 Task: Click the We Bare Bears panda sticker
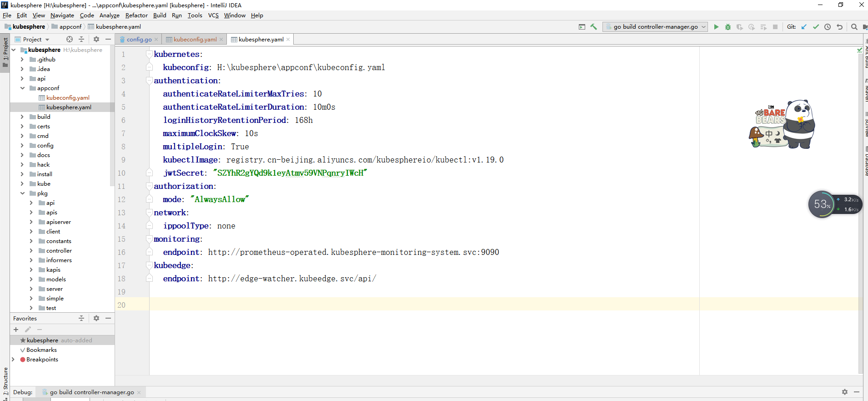[x=782, y=124]
